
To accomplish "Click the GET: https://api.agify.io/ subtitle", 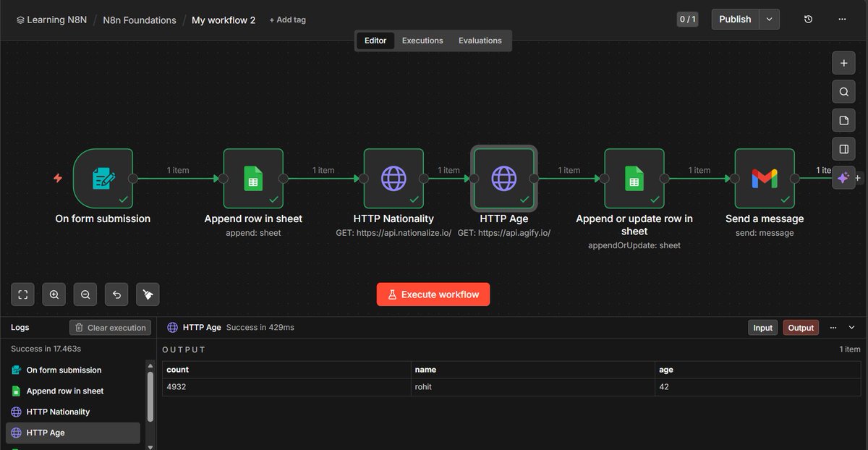I will coord(504,233).
